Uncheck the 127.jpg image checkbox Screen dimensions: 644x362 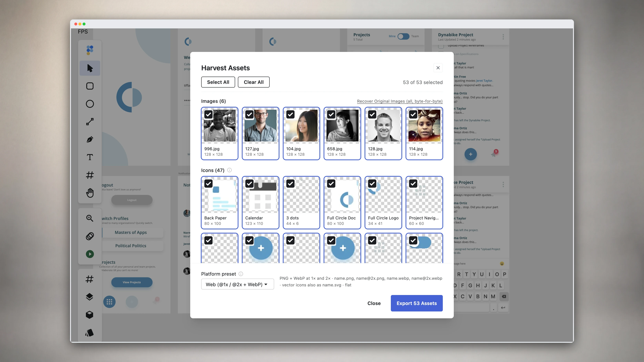point(249,115)
